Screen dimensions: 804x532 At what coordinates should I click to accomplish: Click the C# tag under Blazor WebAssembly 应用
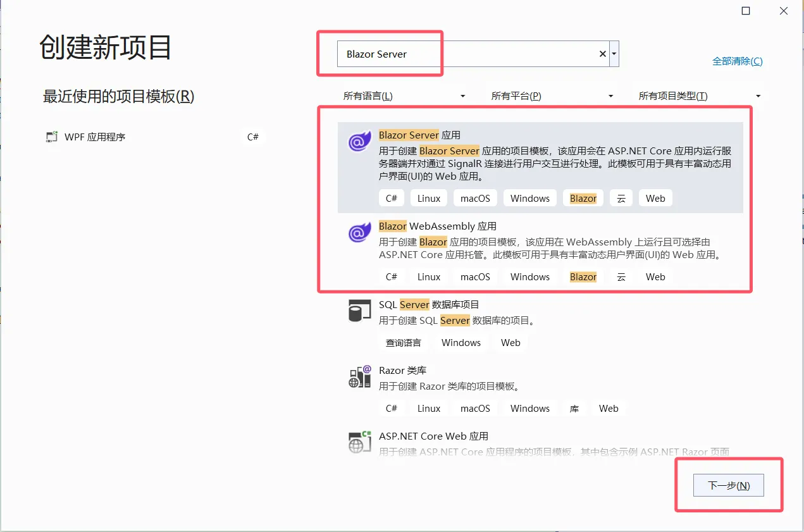(x=392, y=277)
